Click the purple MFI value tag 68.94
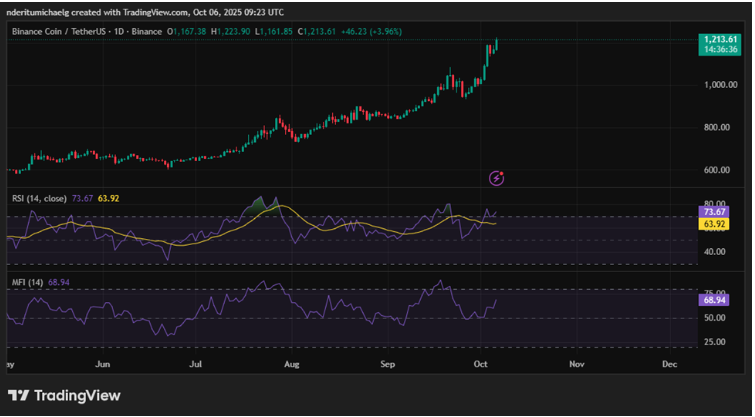 (x=714, y=300)
